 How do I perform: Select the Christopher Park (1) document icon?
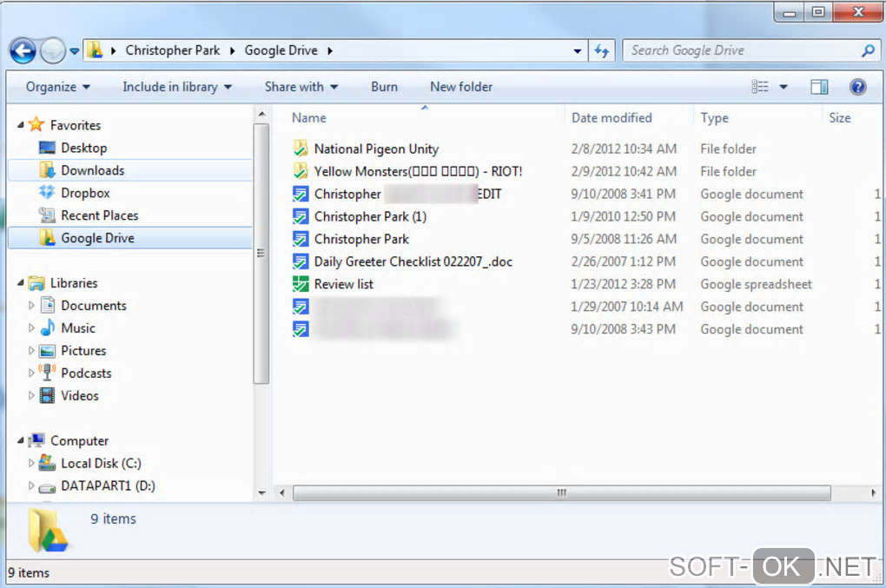point(301,216)
